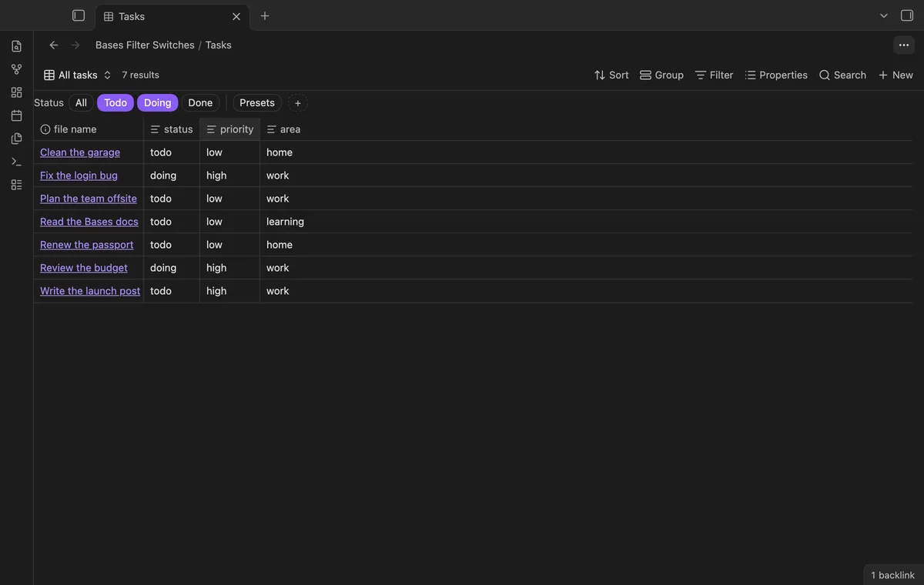Open the Presets menu
Image resolution: width=924 pixels, height=585 pixels.
[x=257, y=102]
